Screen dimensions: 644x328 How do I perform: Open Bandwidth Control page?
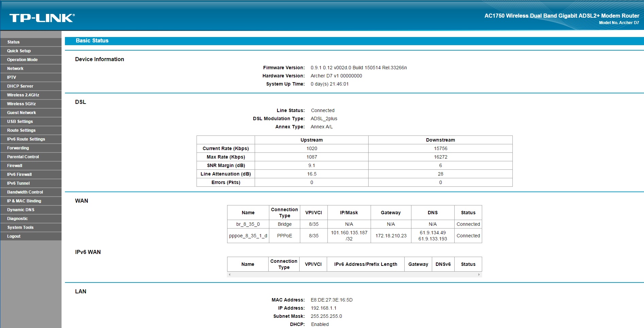pyautogui.click(x=31, y=192)
